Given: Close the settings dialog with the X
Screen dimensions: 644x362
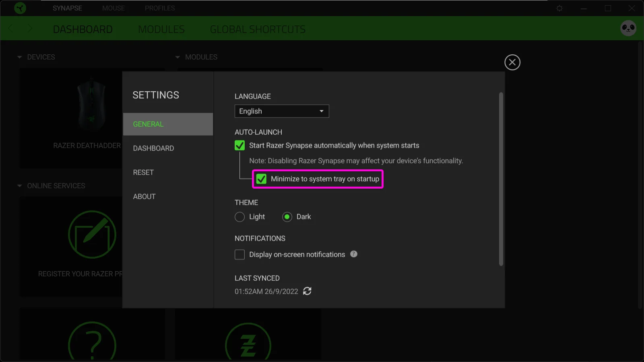Looking at the screenshot, I should coord(512,62).
